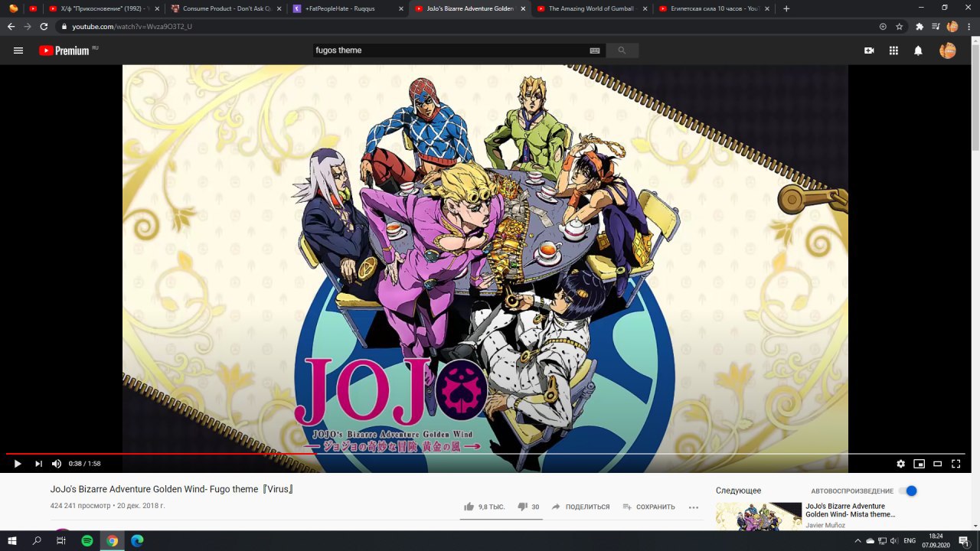Go back in browser history

pyautogui.click(x=11, y=26)
